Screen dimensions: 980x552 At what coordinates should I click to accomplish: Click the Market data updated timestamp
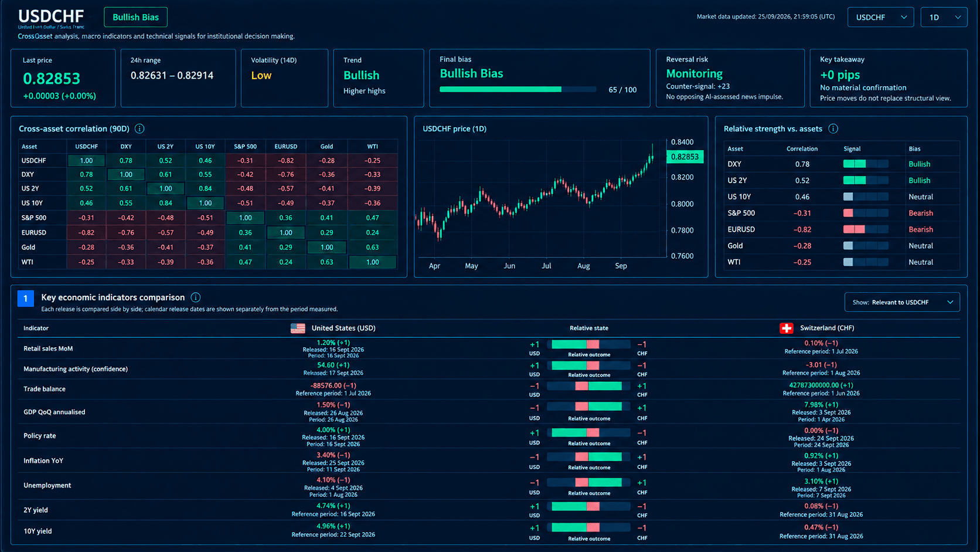coord(765,16)
